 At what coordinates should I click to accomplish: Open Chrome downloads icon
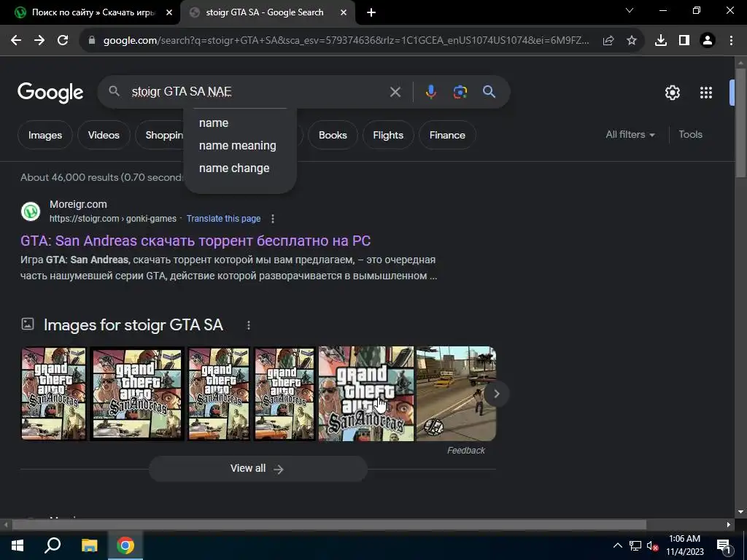[661, 41]
